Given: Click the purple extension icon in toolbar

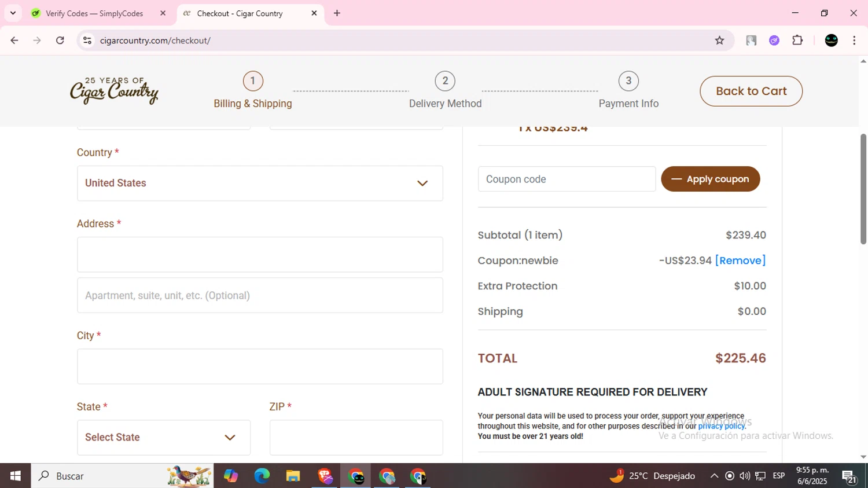Looking at the screenshot, I should coord(774,41).
